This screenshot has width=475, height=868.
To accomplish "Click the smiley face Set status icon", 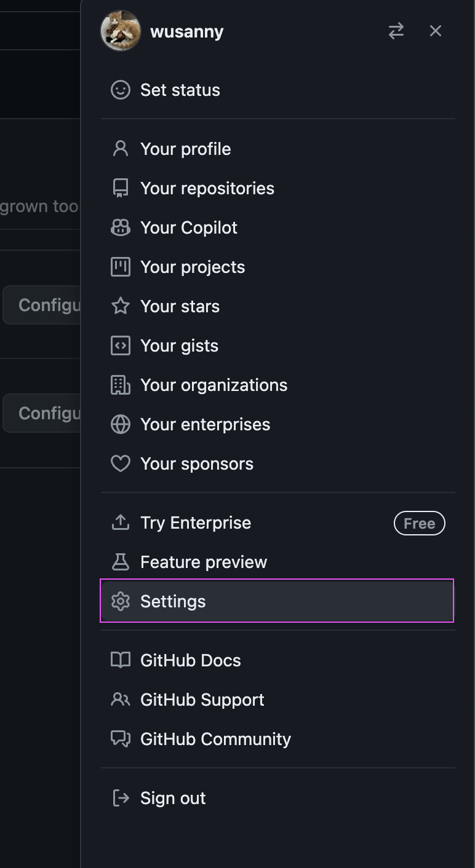I will tap(121, 90).
